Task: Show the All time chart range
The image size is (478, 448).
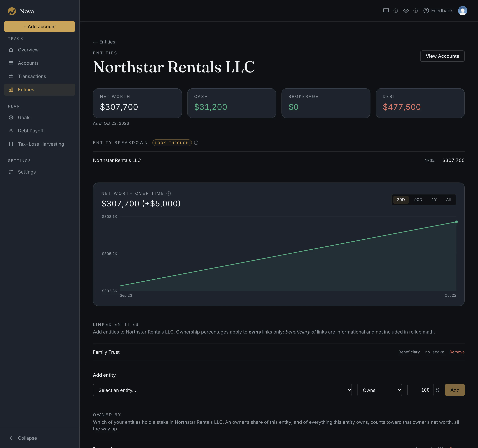Action: click(x=448, y=199)
